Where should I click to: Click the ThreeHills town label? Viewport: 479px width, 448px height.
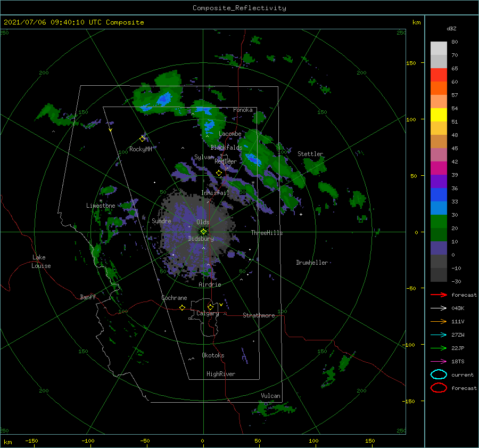point(267,233)
